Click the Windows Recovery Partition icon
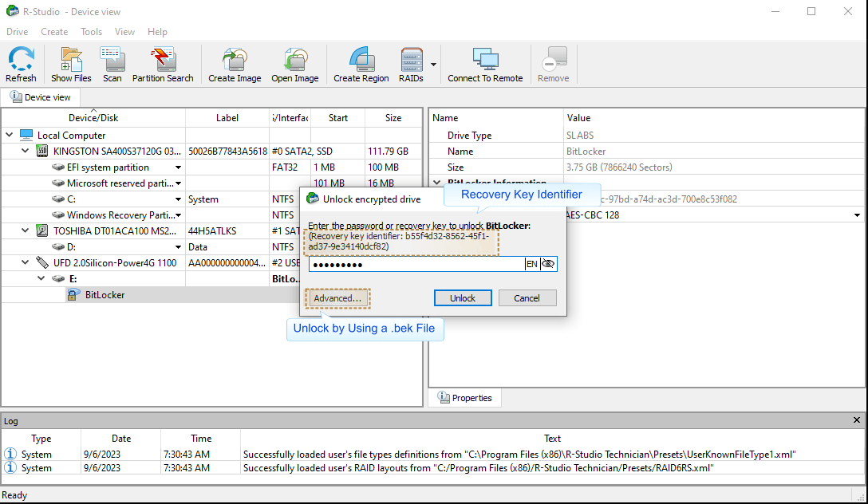Image resolution: width=868 pixels, height=504 pixels. (x=58, y=215)
